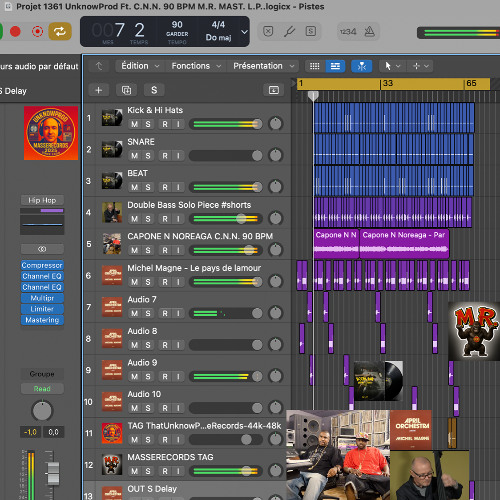Toggle the Capture Recording button
This screenshot has width=500, height=500.
tap(37, 32)
